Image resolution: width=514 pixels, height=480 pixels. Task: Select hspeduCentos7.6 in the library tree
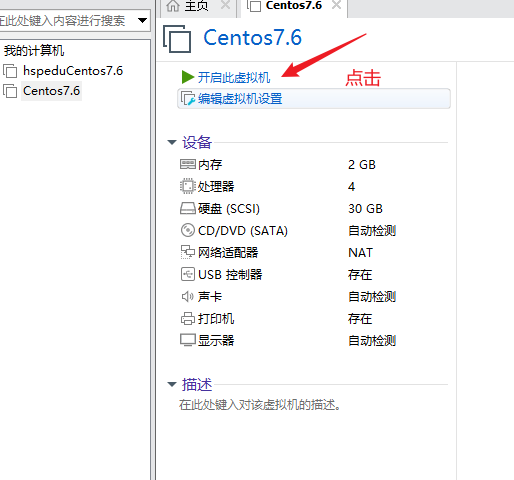click(x=73, y=71)
